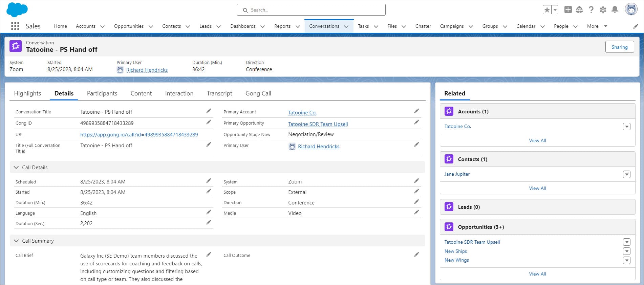The width and height of the screenshot is (644, 285).
Task: Expand the Opportunities nav menu chevron
Action: [x=151, y=26]
